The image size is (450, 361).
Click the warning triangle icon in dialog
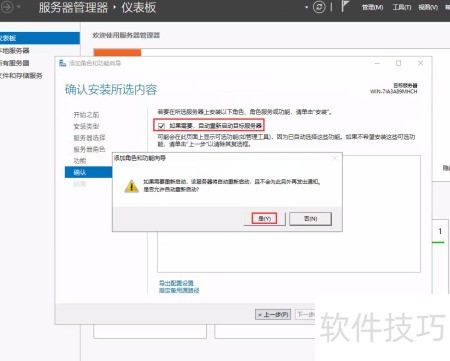[132, 186]
